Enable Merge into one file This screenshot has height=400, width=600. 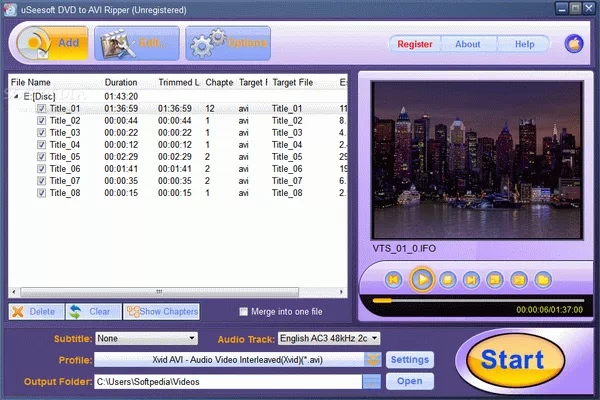coord(243,312)
